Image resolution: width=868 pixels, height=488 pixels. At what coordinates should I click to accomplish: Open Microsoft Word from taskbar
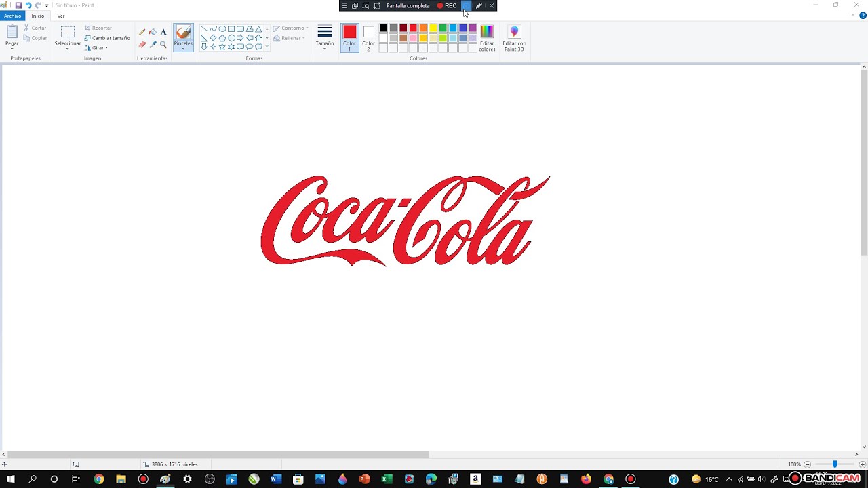275,479
